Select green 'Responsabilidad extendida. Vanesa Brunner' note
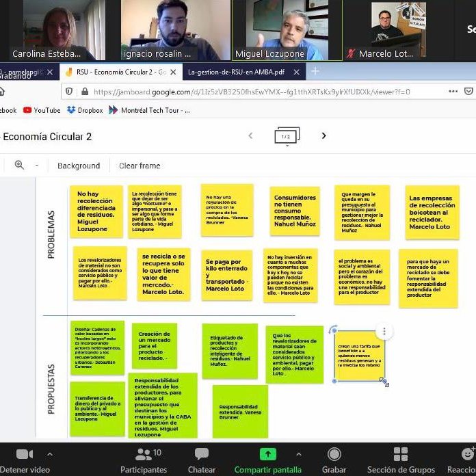Image resolution: width=476 pixels, height=476 pixels. [240, 412]
